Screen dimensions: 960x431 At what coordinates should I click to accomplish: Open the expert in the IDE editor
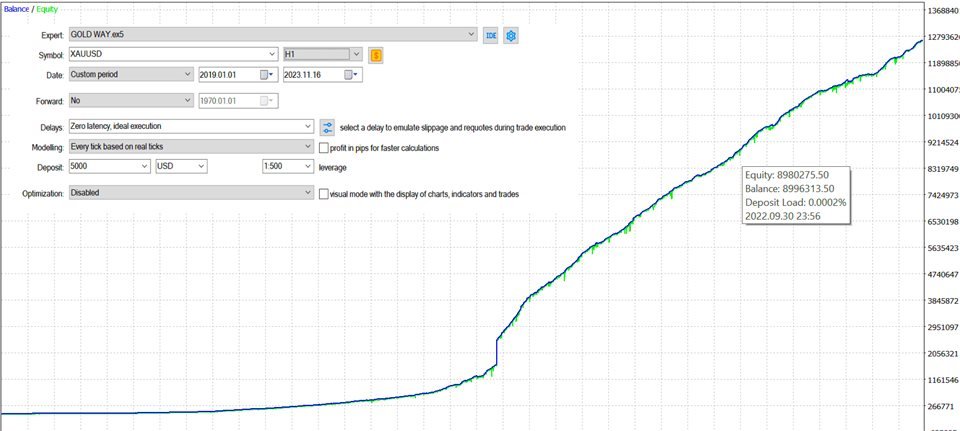click(x=491, y=35)
